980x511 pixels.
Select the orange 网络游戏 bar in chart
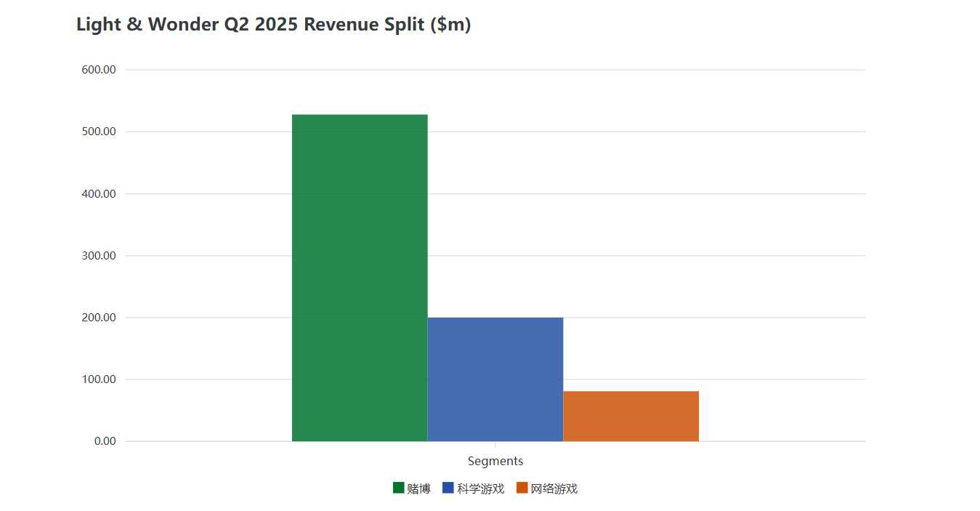pos(631,417)
